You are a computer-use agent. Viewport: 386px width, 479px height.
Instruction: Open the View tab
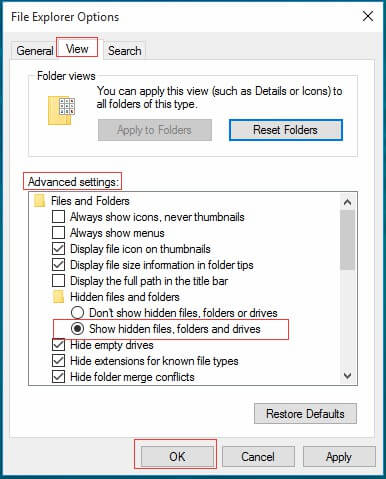[77, 49]
